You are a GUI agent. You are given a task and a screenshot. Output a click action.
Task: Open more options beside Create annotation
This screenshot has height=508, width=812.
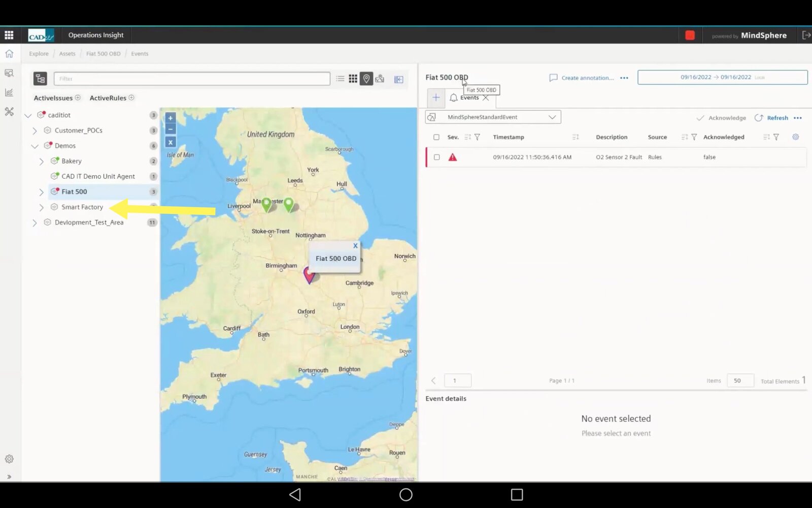[624, 78]
